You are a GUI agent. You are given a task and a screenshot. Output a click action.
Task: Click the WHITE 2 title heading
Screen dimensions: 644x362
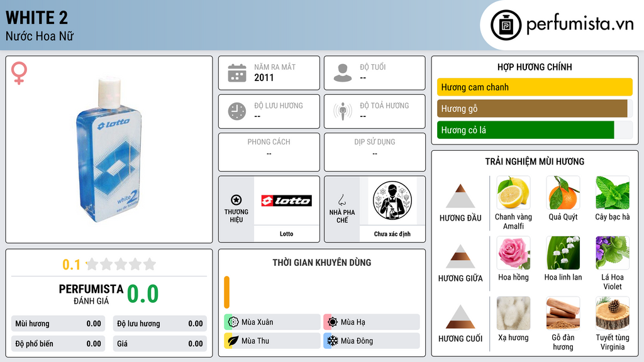(36, 18)
